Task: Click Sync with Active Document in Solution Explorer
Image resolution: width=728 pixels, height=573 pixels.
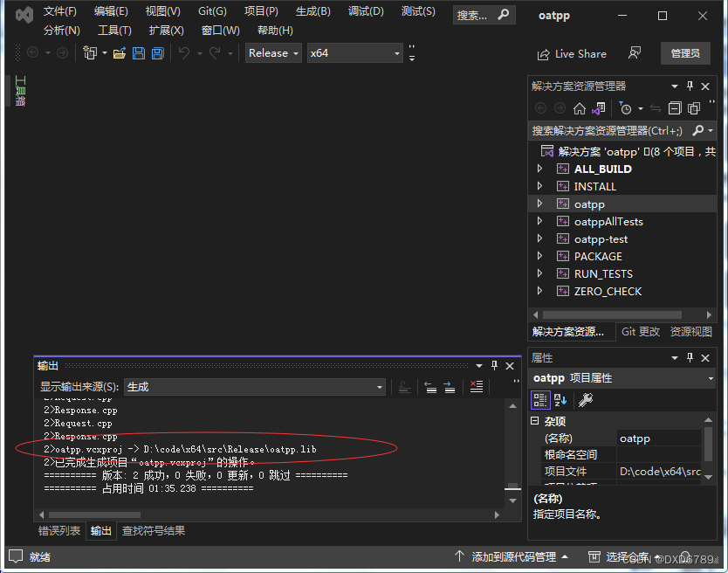Action: tap(655, 108)
